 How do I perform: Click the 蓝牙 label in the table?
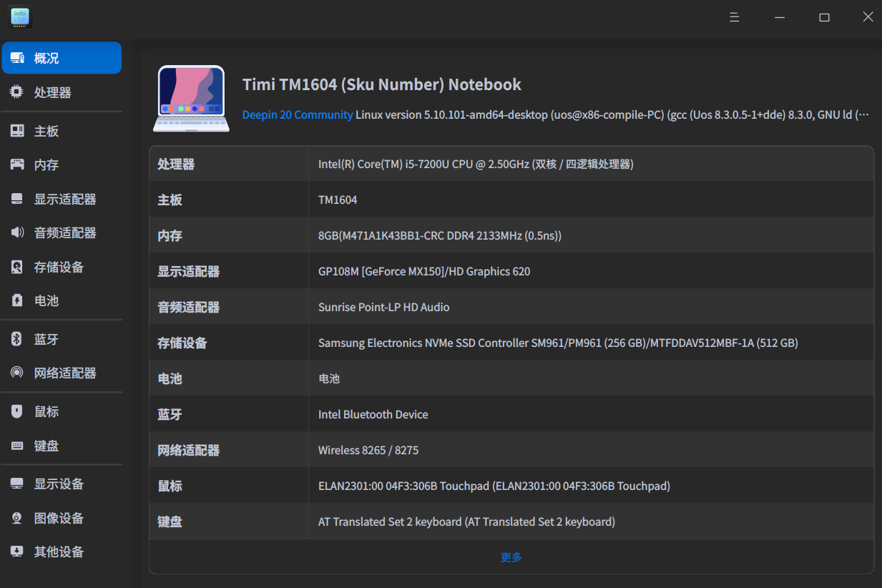[170, 414]
